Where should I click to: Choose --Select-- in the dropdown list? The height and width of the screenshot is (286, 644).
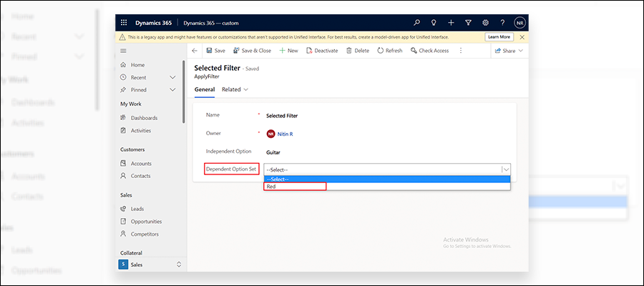point(387,179)
